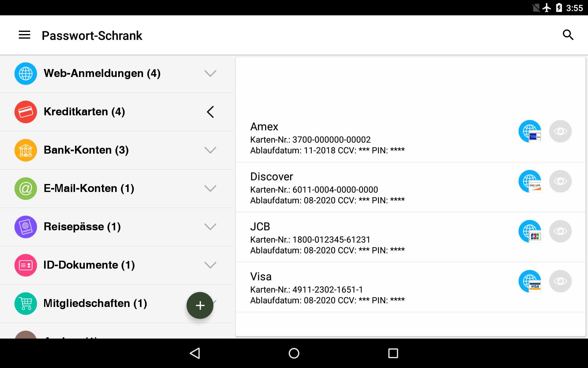Tap the battery charging status icon
This screenshot has width=588, height=368.
pos(559,8)
